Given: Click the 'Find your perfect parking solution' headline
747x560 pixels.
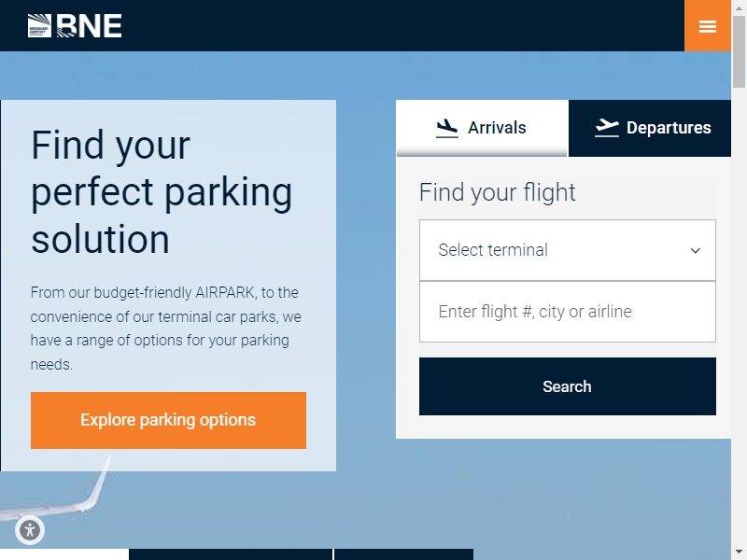Looking at the screenshot, I should 162,192.
